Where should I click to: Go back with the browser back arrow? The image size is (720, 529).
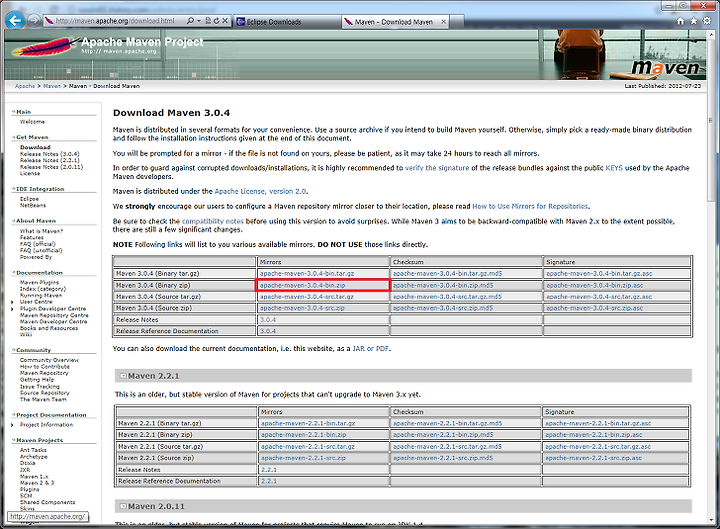(x=15, y=21)
